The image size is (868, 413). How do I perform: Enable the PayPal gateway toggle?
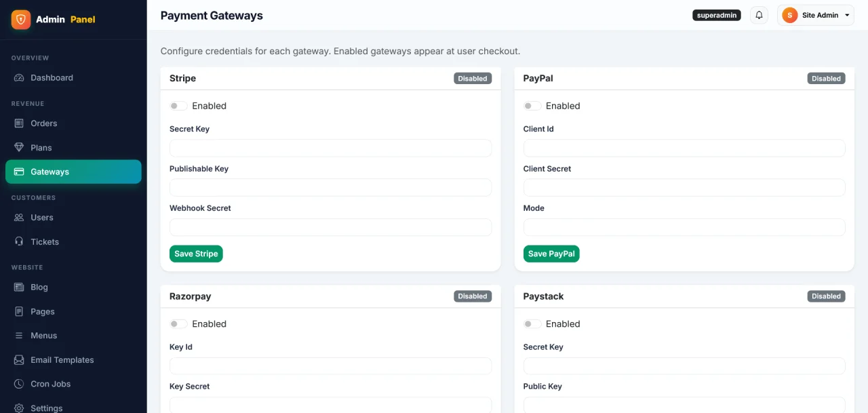(x=532, y=106)
